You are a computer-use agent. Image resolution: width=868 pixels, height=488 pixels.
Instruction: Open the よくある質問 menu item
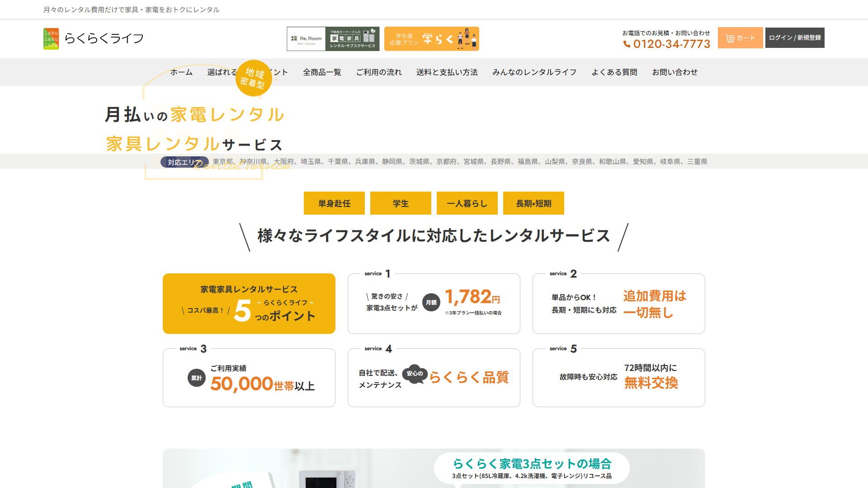click(x=615, y=72)
